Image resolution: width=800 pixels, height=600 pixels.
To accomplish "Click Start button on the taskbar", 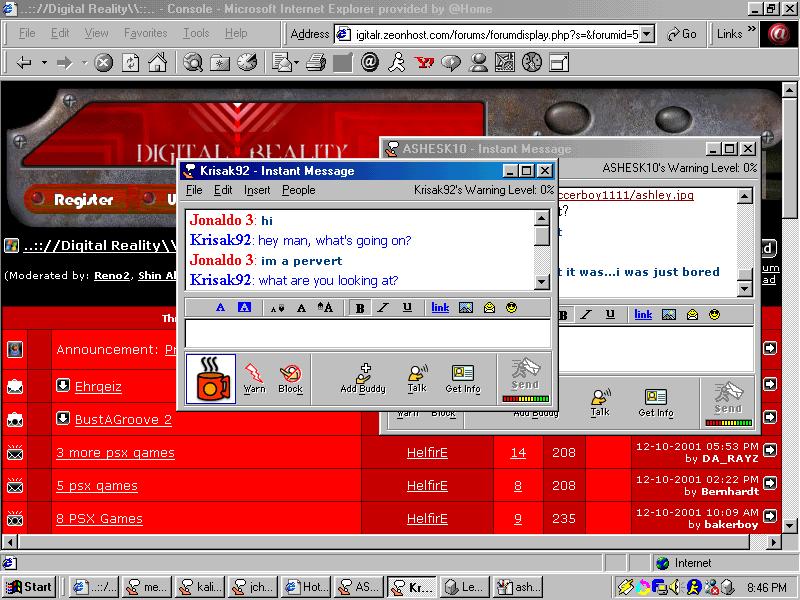I will 29,587.
